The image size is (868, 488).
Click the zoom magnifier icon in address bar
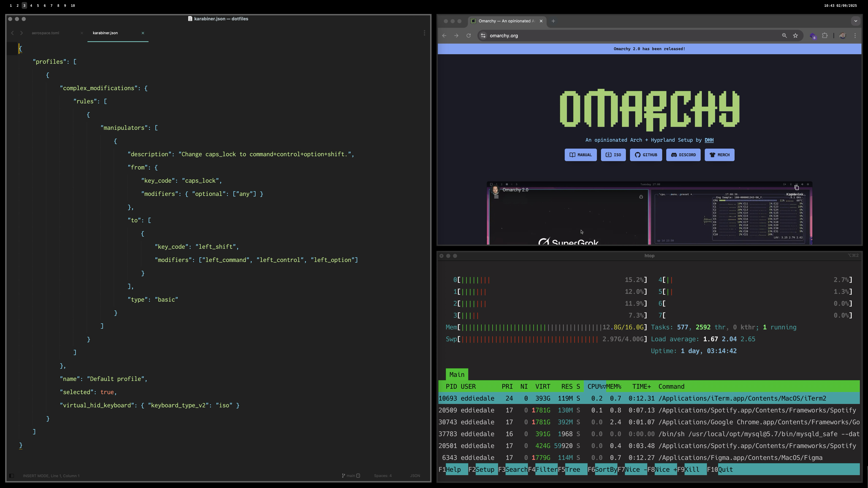click(x=784, y=36)
